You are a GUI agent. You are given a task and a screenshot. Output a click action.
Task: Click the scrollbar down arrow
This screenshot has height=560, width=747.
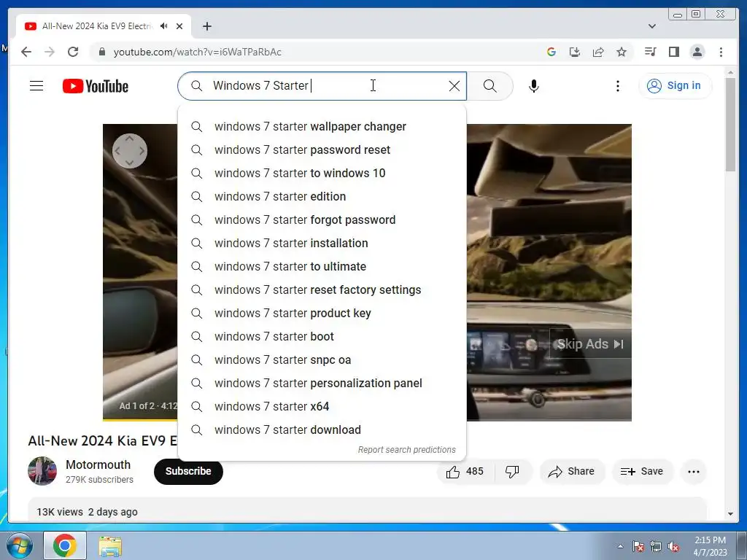click(x=730, y=514)
